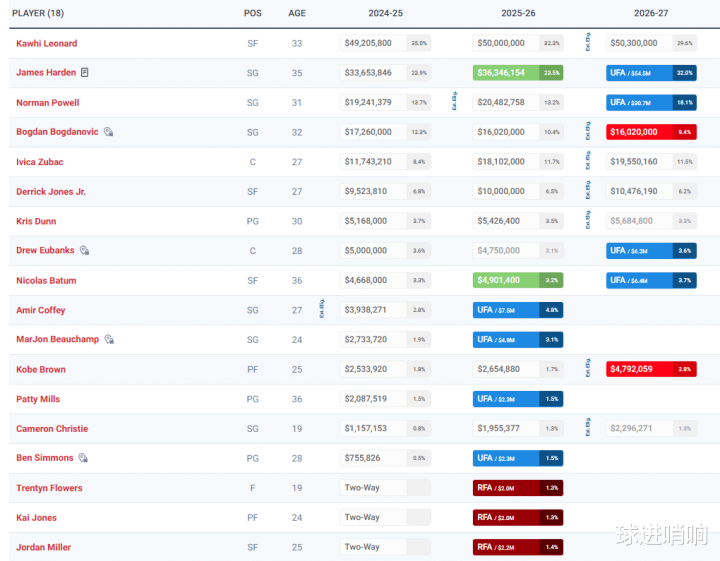Click Amir Coffey's Ext. Elig. marker
The image size is (720, 561).
[321, 309]
